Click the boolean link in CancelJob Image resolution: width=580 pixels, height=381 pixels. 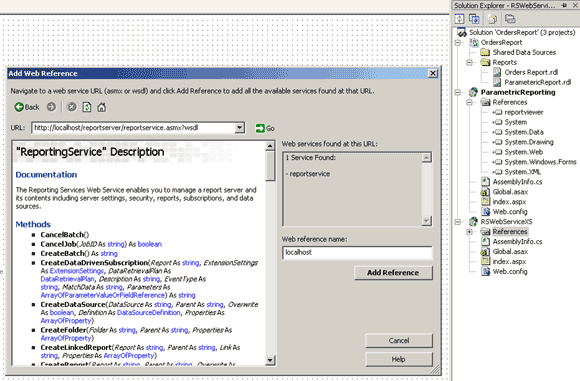150,244
